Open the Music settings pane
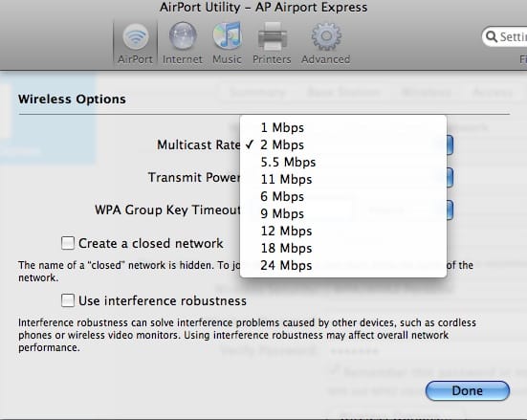 coord(227,43)
